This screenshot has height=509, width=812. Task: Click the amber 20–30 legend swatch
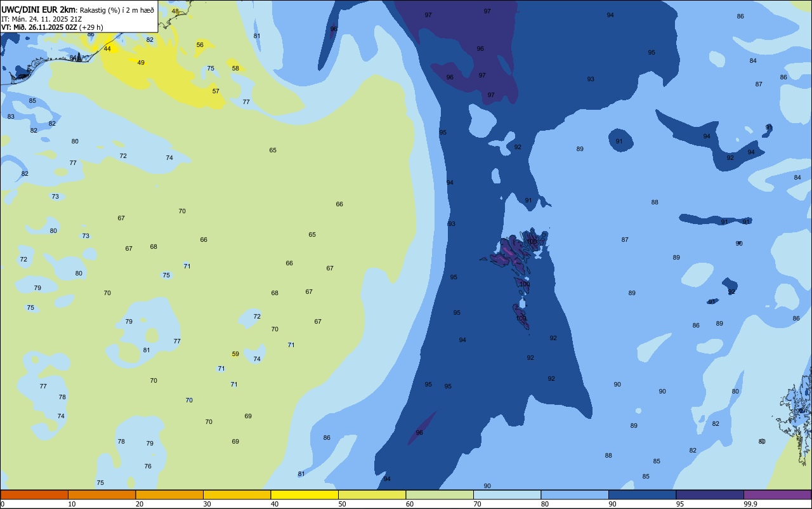click(169, 494)
